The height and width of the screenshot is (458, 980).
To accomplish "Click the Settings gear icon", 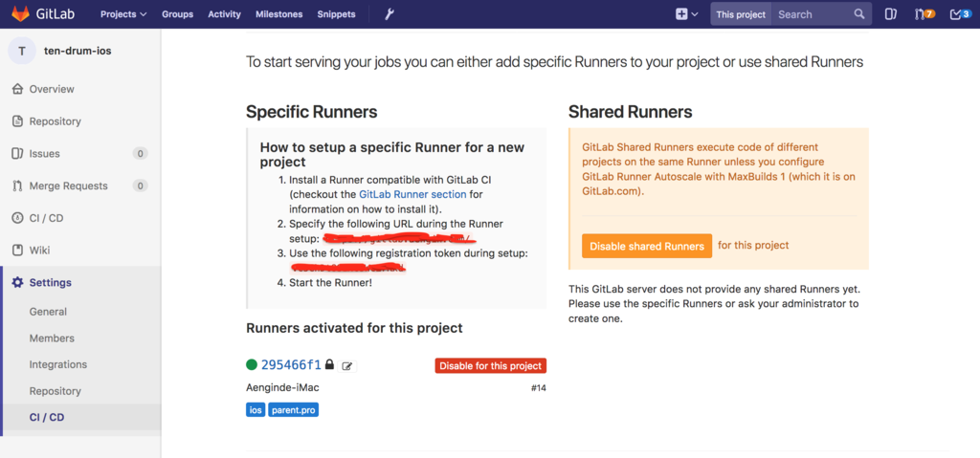I will 17,282.
